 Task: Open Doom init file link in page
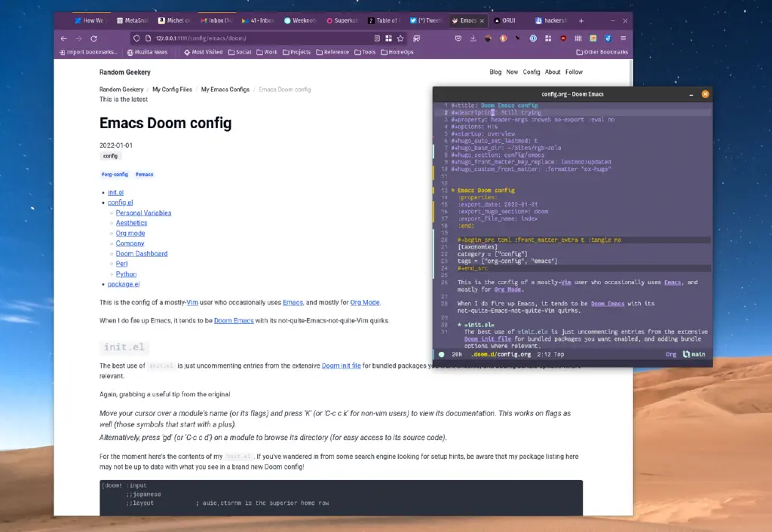coord(342,365)
